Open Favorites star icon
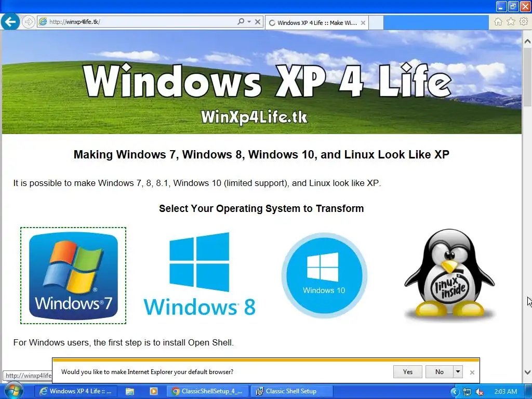 (511, 22)
